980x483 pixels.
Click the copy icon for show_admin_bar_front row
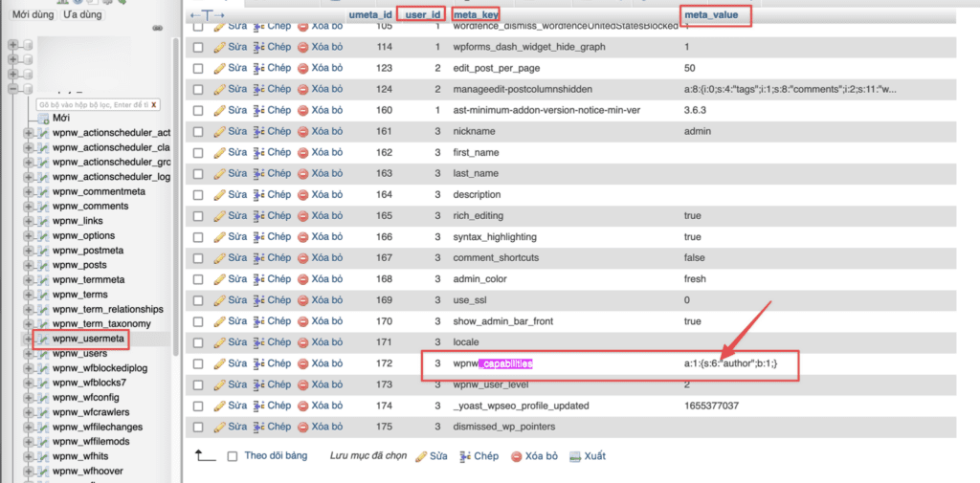coord(259,321)
